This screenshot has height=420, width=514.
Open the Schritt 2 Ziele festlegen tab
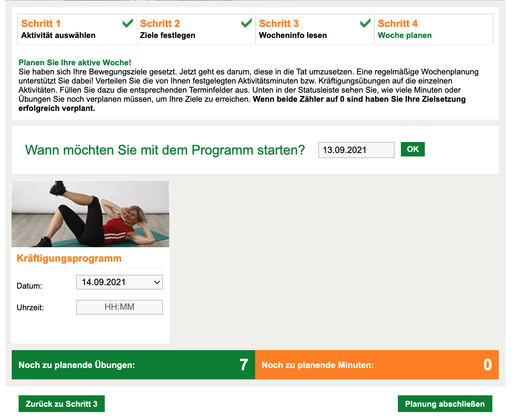pyautogui.click(x=196, y=29)
